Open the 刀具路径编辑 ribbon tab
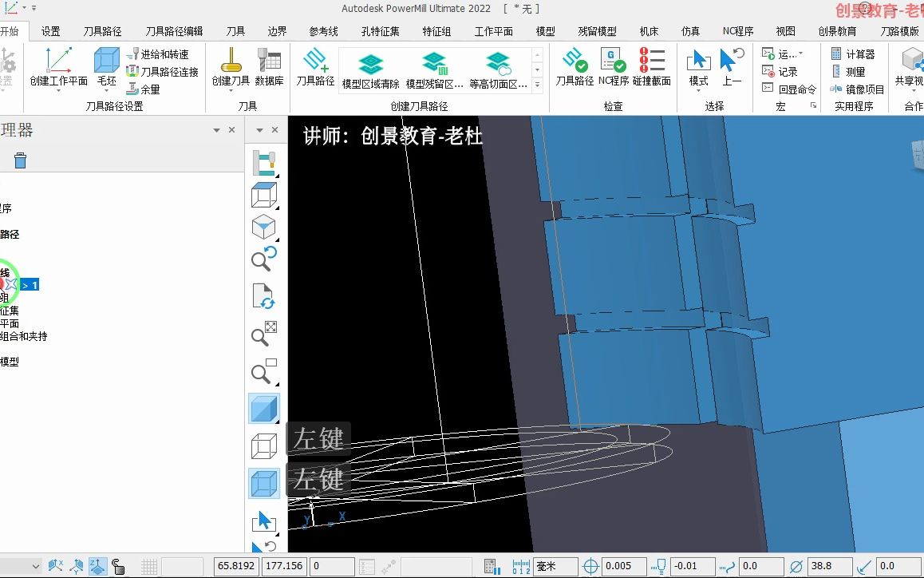 click(x=175, y=31)
